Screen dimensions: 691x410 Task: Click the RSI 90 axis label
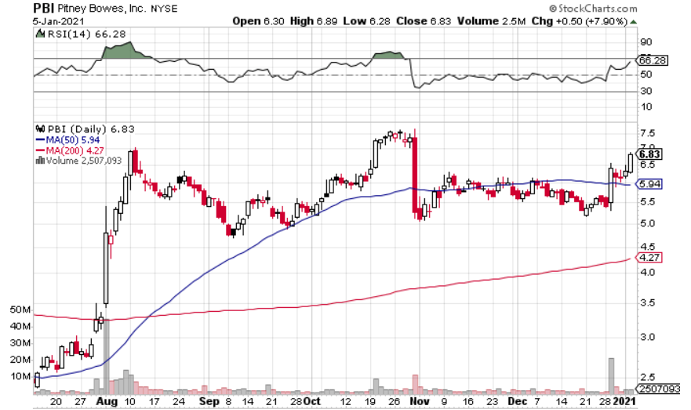click(646, 42)
